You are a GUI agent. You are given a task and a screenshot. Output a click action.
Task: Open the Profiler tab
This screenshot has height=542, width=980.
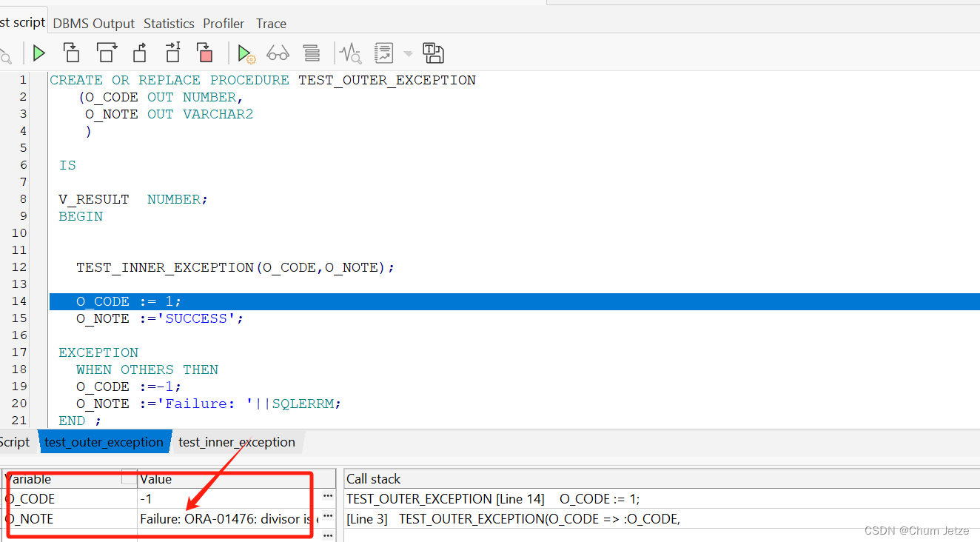click(224, 23)
